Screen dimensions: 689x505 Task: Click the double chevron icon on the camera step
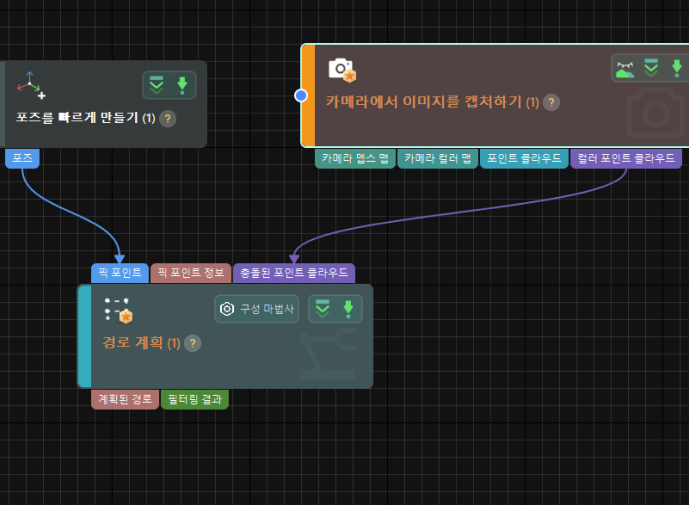(651, 68)
